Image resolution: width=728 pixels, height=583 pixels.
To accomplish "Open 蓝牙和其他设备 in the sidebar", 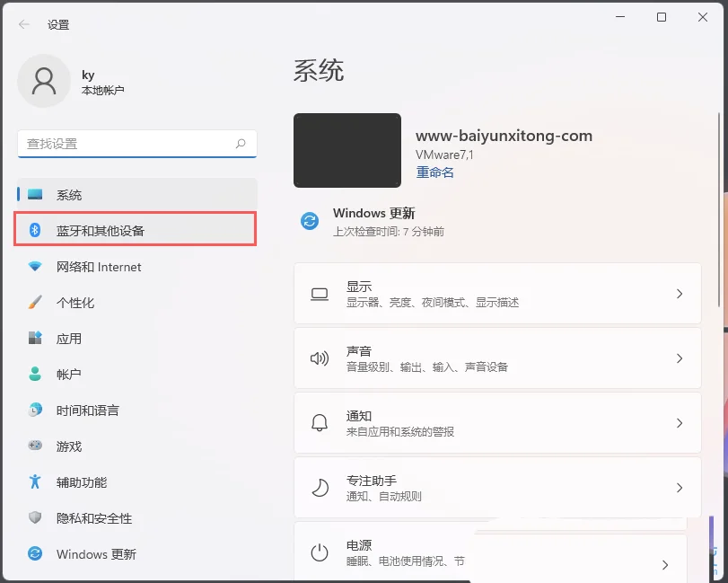I will point(136,229).
